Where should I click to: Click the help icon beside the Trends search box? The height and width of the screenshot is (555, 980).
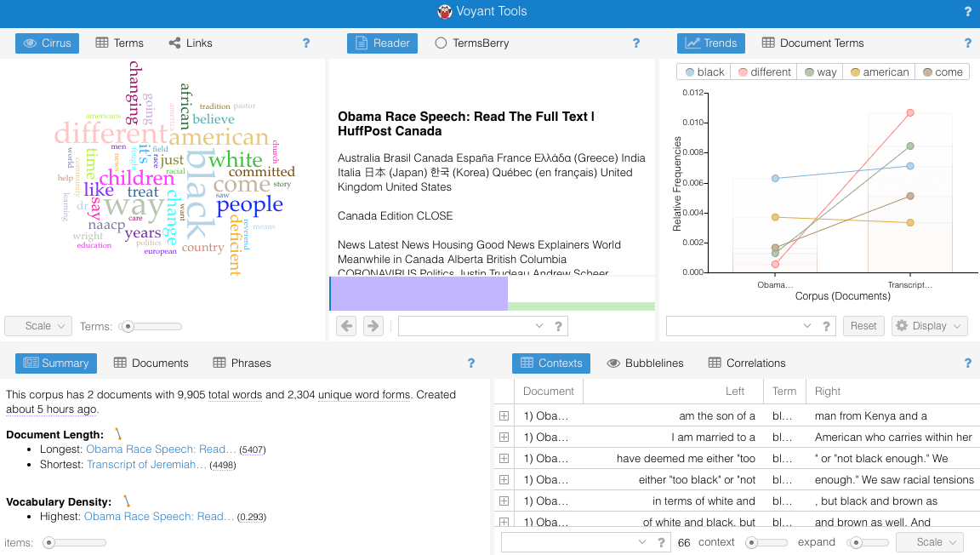(x=826, y=326)
